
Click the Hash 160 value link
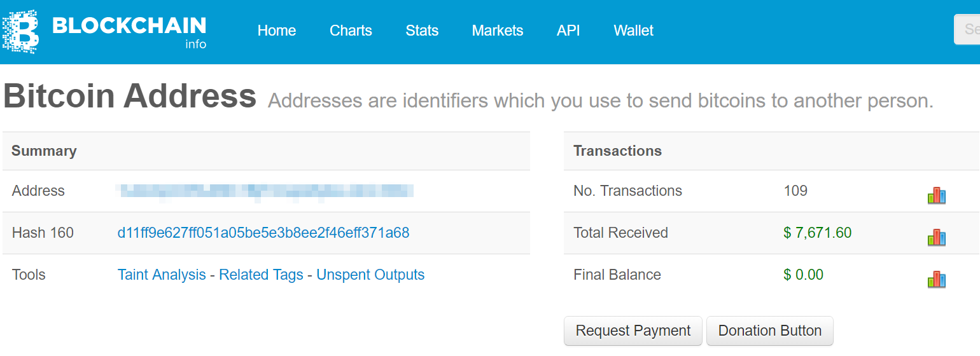263,233
